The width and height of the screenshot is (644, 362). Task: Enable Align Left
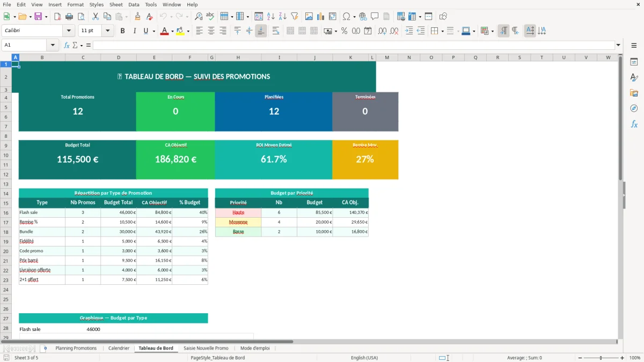pos(200,31)
